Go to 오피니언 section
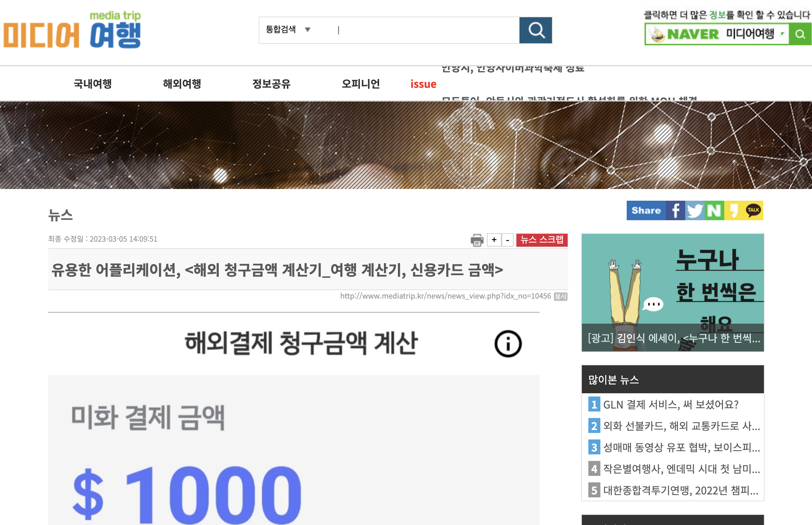The height and width of the screenshot is (525, 812). (x=360, y=84)
